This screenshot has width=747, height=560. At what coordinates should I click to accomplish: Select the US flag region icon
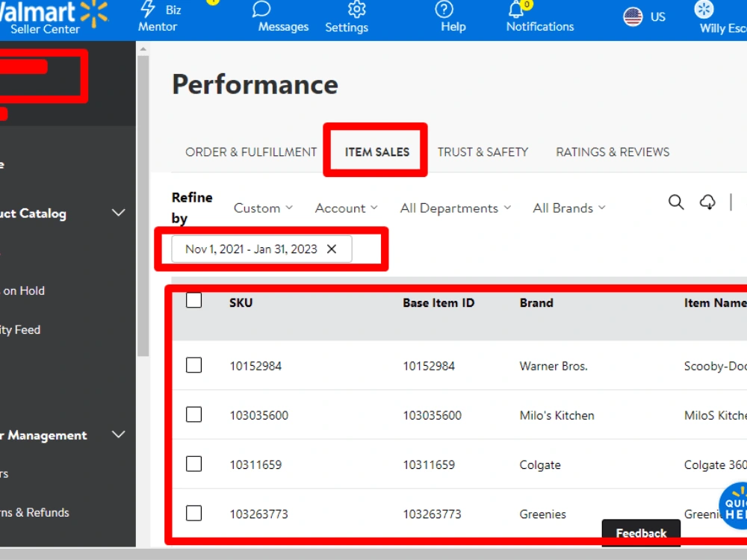pyautogui.click(x=633, y=17)
